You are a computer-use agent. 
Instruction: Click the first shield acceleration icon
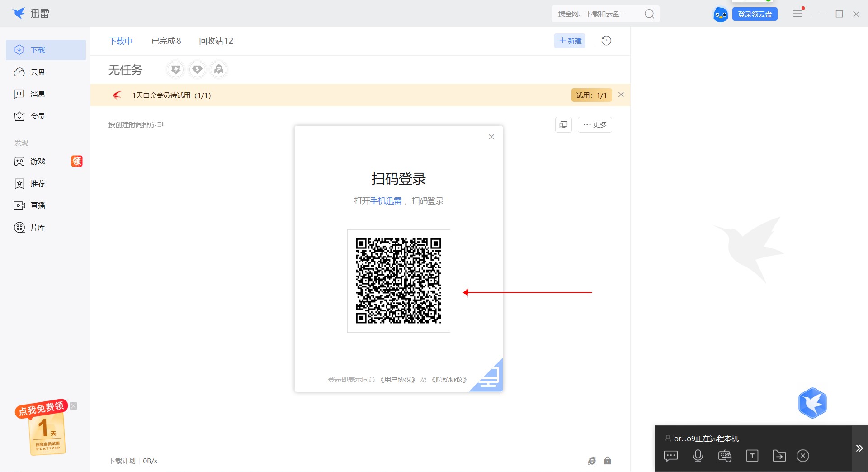[x=176, y=70]
